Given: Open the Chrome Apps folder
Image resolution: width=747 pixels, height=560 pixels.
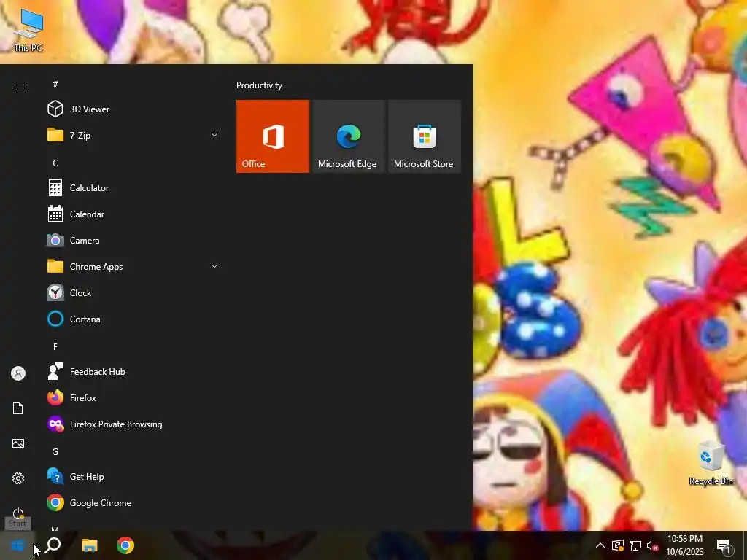Looking at the screenshot, I should [x=133, y=266].
